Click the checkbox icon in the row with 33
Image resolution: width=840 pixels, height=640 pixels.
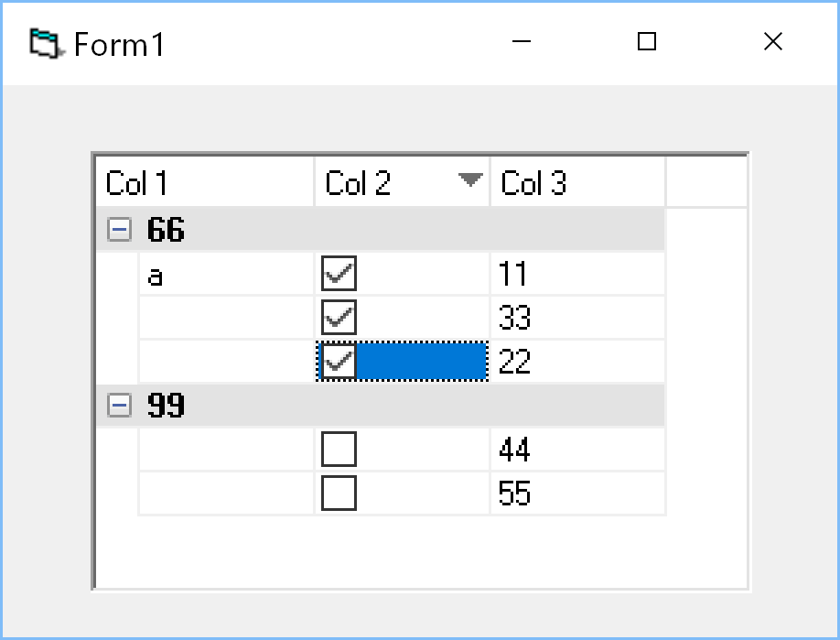339,317
